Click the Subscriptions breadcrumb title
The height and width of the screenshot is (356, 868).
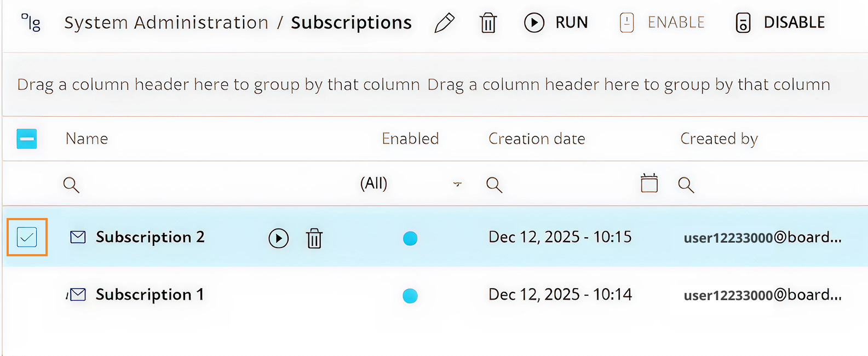pyautogui.click(x=351, y=23)
